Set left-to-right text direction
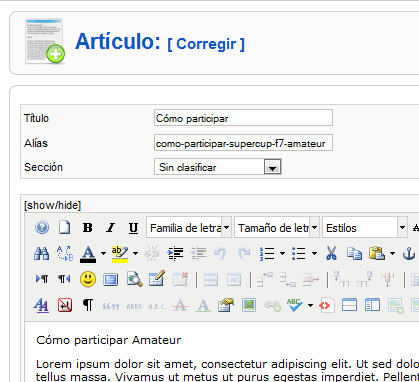 [x=42, y=279]
